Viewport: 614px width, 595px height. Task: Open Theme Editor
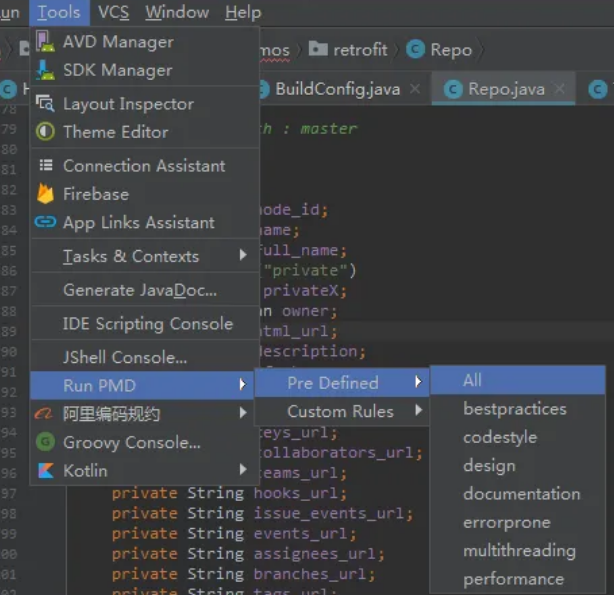(144, 132)
